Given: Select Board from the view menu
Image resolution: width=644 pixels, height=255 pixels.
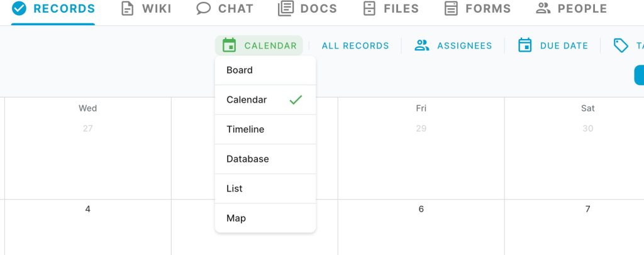Looking at the screenshot, I should point(265,70).
